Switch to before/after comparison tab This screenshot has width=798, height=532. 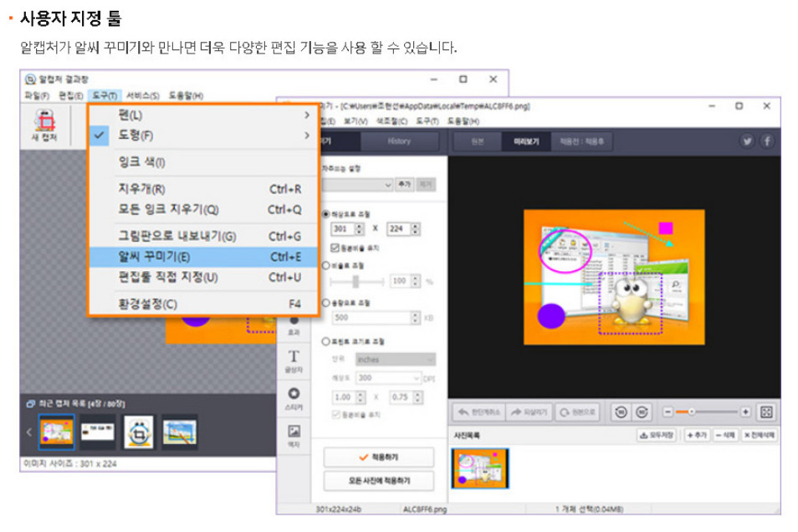point(581,141)
